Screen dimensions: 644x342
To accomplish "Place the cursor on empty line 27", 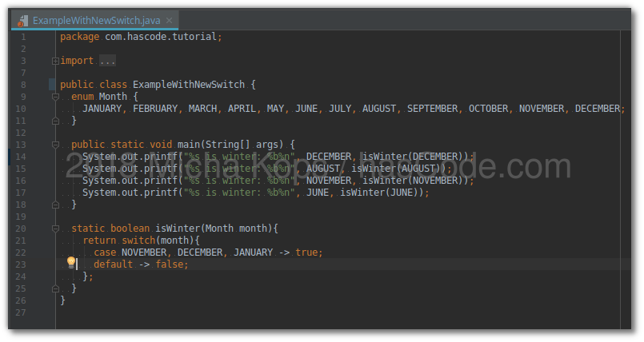I will (x=240, y=312).
